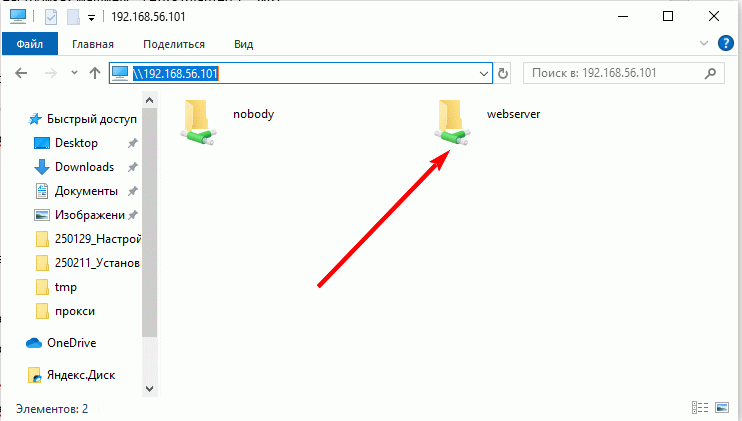Switch to details list view icon
This screenshot has height=421, width=742.
(x=700, y=407)
